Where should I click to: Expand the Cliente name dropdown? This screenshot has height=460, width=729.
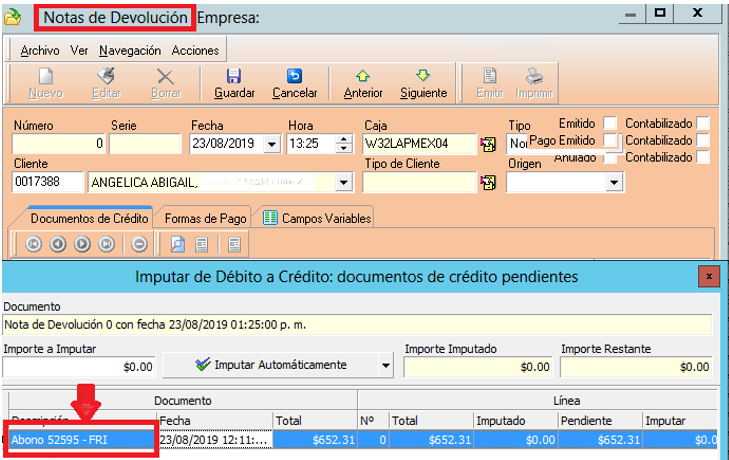pyautogui.click(x=344, y=182)
